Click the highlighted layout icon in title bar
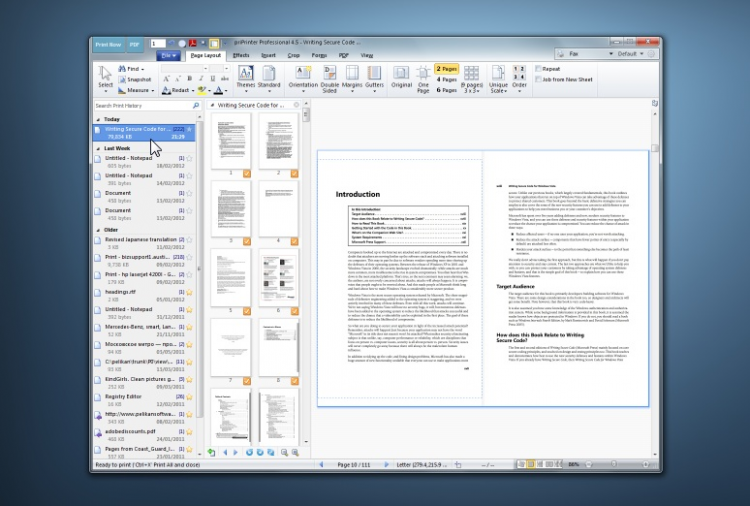 point(214,44)
